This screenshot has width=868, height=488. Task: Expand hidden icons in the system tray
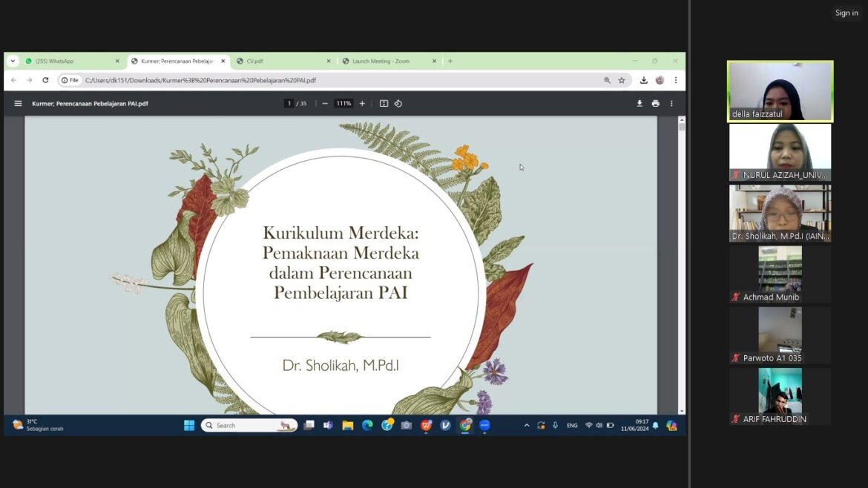click(527, 425)
